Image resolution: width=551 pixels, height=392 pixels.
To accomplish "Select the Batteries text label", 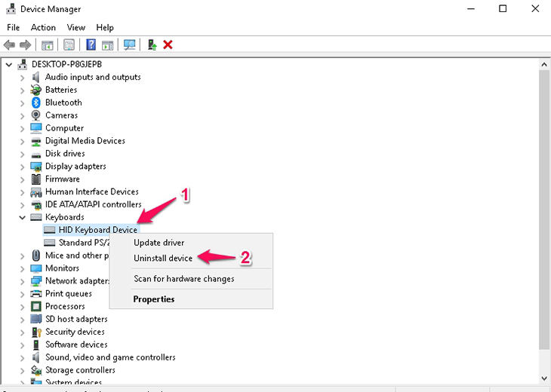I will tap(61, 90).
